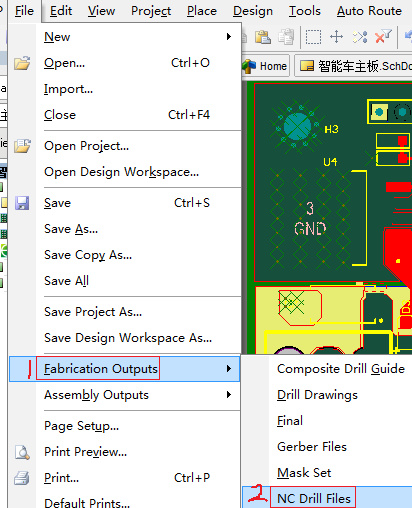Image resolution: width=412 pixels, height=508 pixels.
Task: Select Mask Set submenu entry
Action: pyautogui.click(x=328, y=473)
